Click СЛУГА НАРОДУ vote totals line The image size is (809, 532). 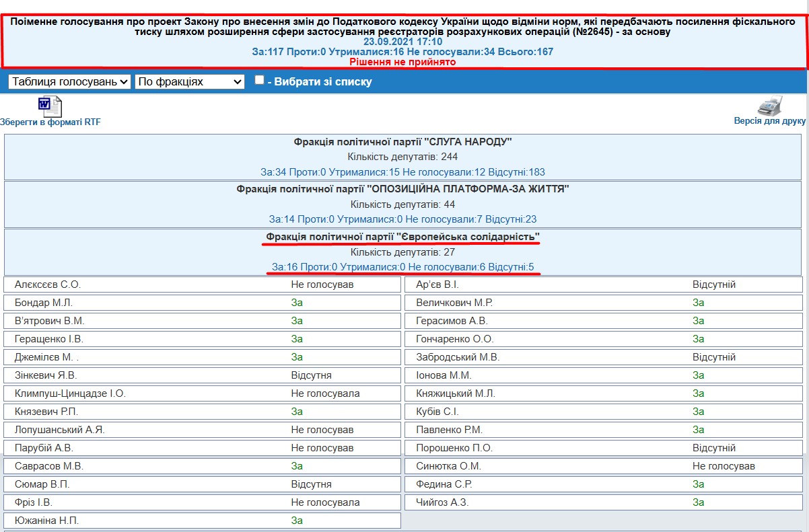[x=403, y=172]
